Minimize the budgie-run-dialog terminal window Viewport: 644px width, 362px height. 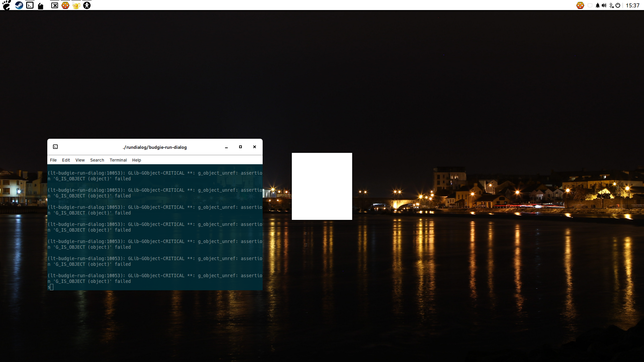click(226, 147)
